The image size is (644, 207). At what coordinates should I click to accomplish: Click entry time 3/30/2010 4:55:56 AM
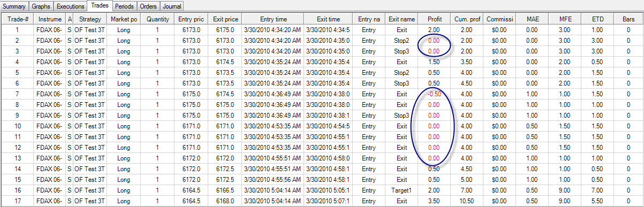click(x=272, y=180)
